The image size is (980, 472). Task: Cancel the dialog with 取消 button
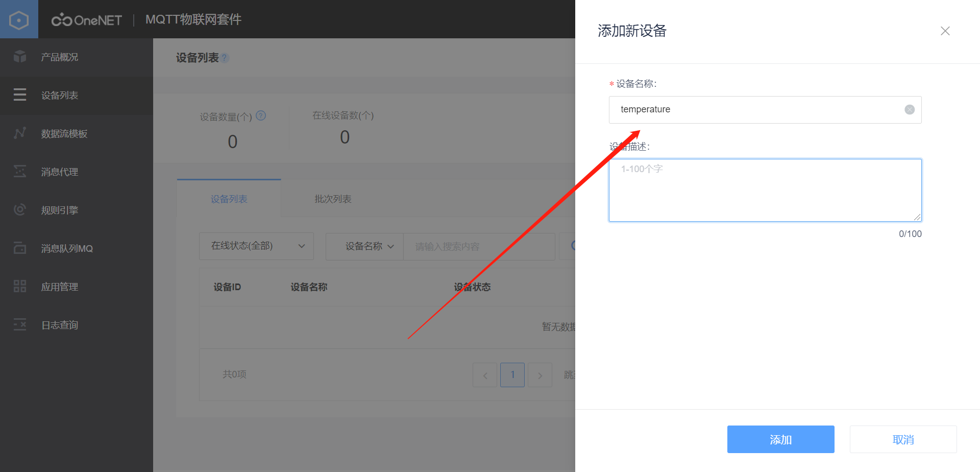[903, 439]
